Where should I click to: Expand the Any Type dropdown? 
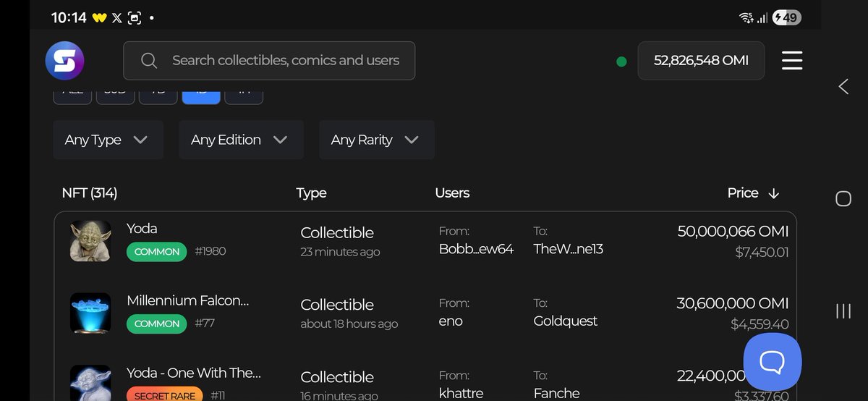108,140
